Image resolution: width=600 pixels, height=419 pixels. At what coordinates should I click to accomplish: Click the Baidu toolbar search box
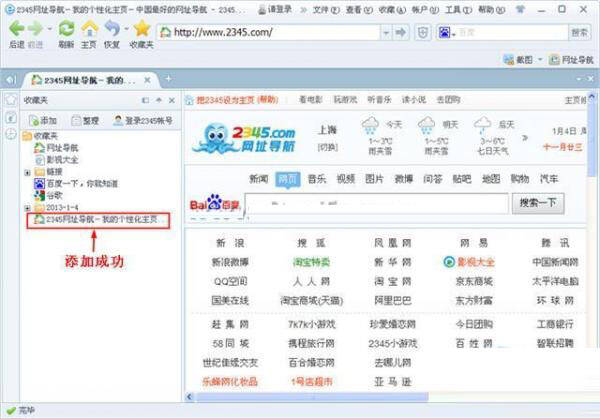click(512, 33)
